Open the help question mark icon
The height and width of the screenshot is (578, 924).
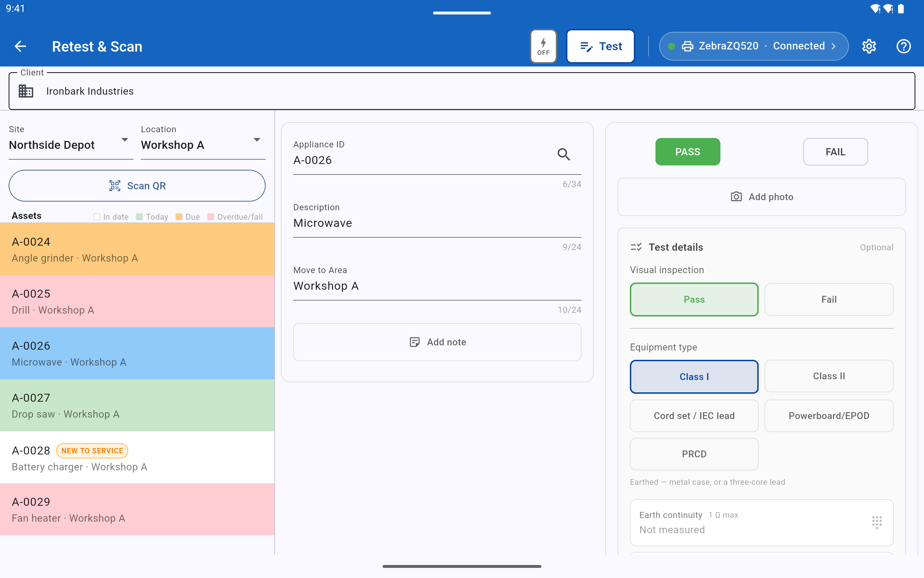pyautogui.click(x=903, y=46)
